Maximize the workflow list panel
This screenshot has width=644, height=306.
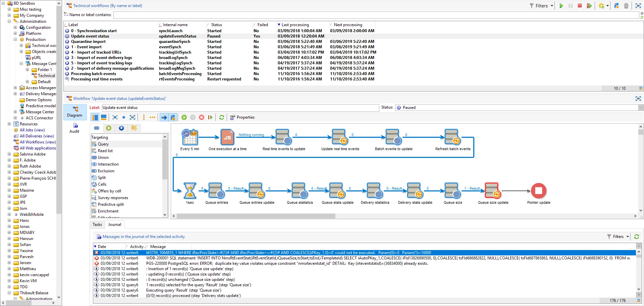638,6
